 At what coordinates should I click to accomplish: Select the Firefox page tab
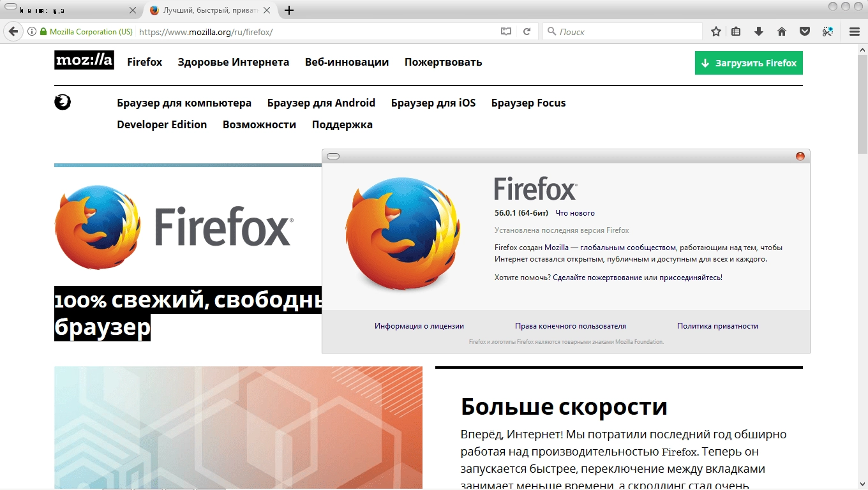click(209, 10)
